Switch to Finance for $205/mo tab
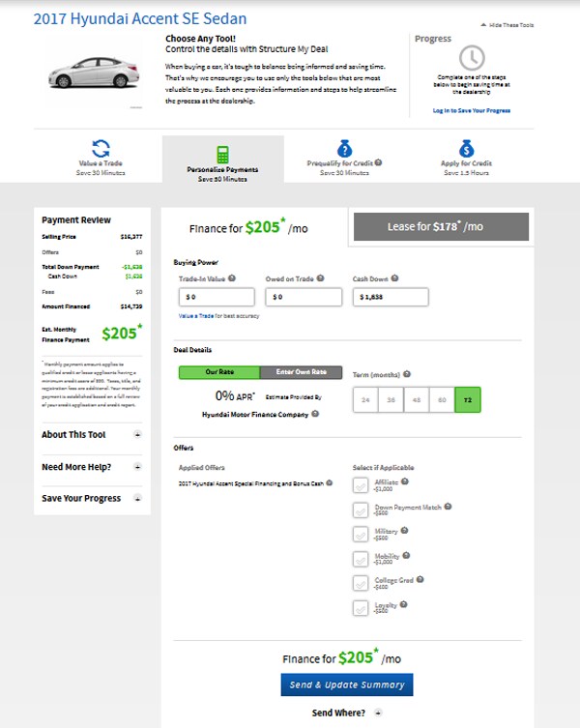This screenshot has height=728, width=580. coord(254,227)
